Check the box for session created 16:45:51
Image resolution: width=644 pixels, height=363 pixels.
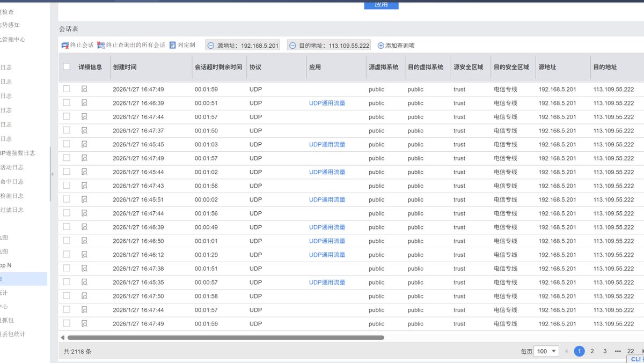pos(67,199)
